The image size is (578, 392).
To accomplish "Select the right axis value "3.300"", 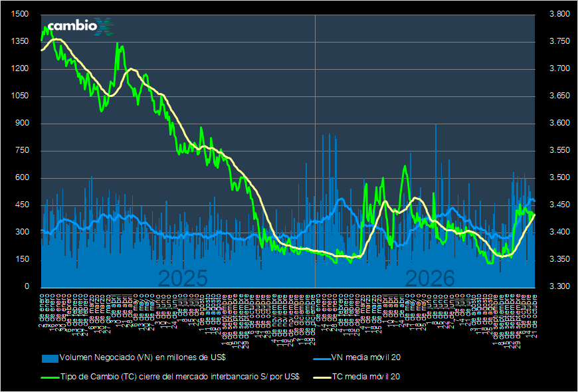I will point(559,287).
